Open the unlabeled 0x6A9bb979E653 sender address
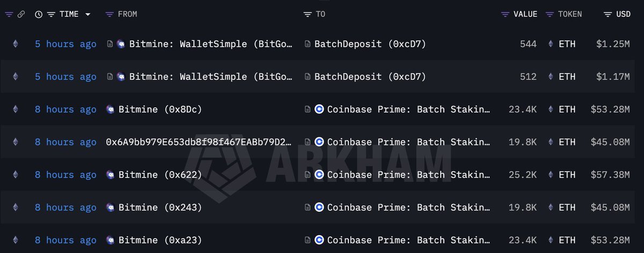This screenshot has width=644, height=253. [x=199, y=142]
